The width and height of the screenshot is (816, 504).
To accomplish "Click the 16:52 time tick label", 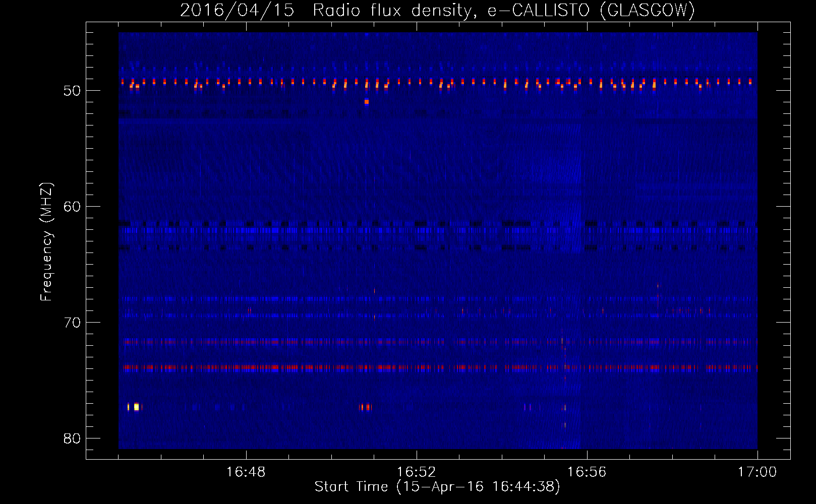I will [x=416, y=472].
